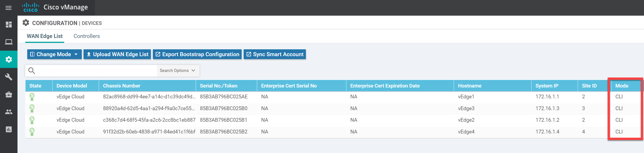Sort by State column header
The height and width of the screenshot is (153, 644).
tap(39, 86)
